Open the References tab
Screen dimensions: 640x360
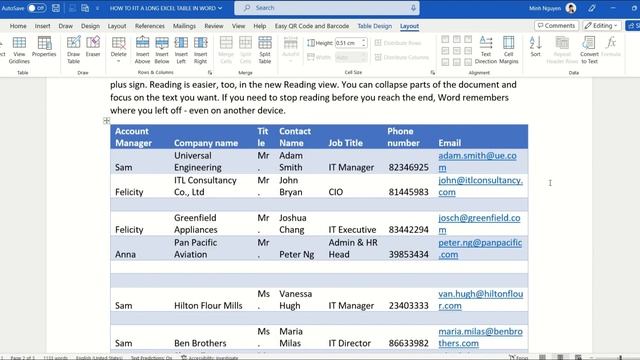(150, 26)
